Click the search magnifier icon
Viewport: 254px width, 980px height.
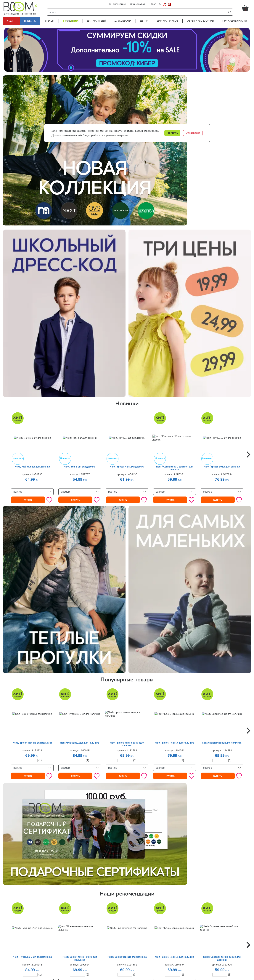(x=229, y=12)
